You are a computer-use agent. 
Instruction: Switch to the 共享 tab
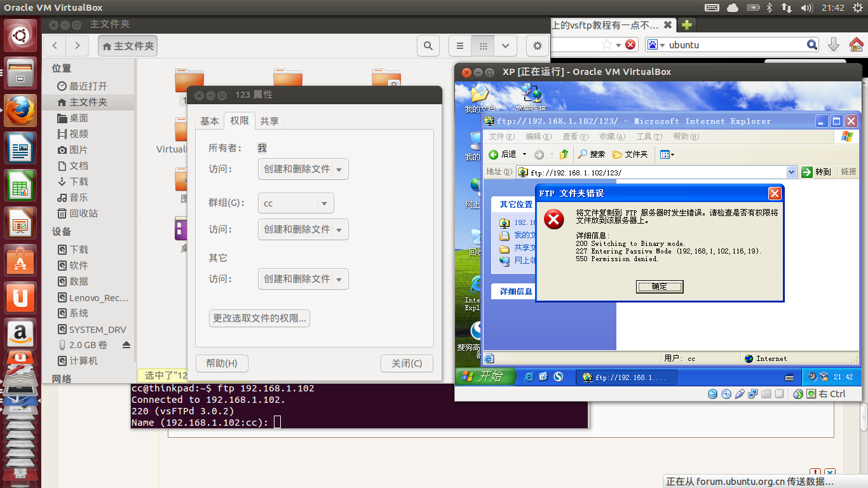(x=269, y=121)
